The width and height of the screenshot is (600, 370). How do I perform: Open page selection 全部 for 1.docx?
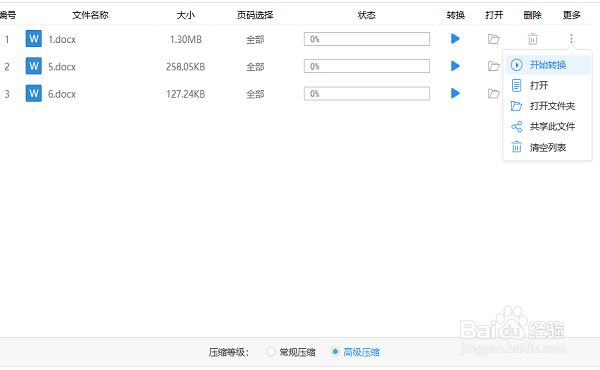tap(255, 39)
